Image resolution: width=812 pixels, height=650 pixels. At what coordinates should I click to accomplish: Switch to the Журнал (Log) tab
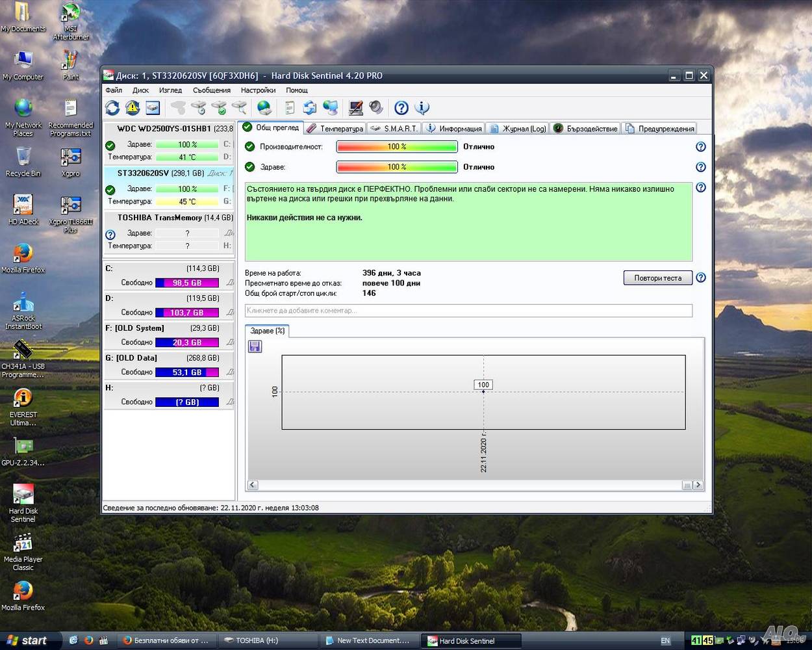(518, 129)
